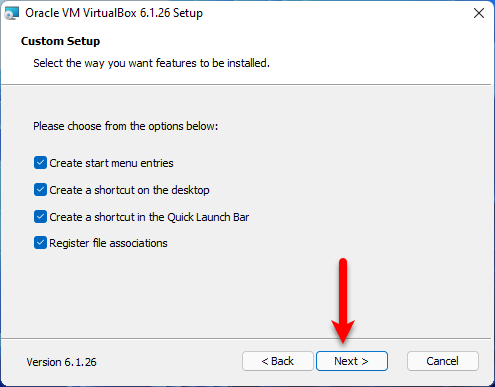Viewport: 495px width, 387px height.
Task: Cancel the VirtualBox setup
Action: coord(443,361)
